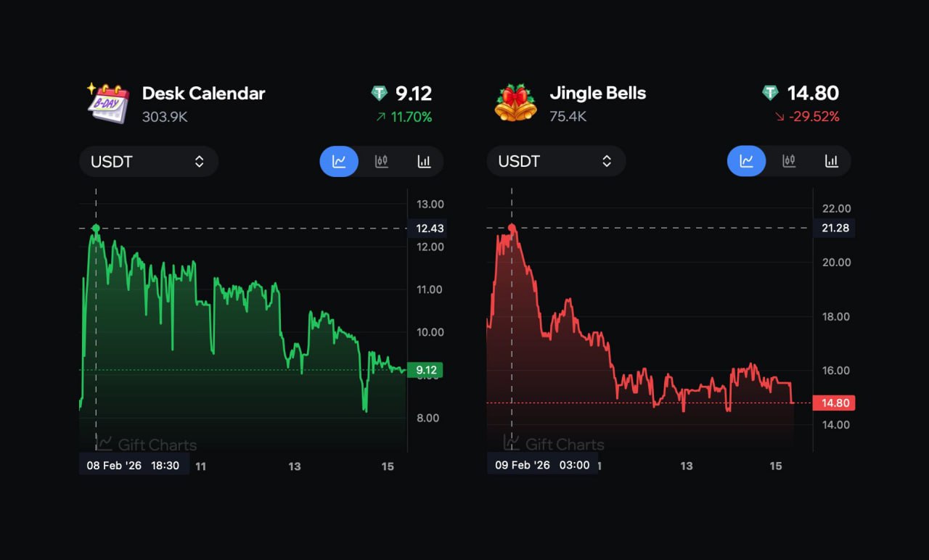Open Jingle Bells USDT currency dropdown
Screen dimensions: 929x560
click(556, 162)
